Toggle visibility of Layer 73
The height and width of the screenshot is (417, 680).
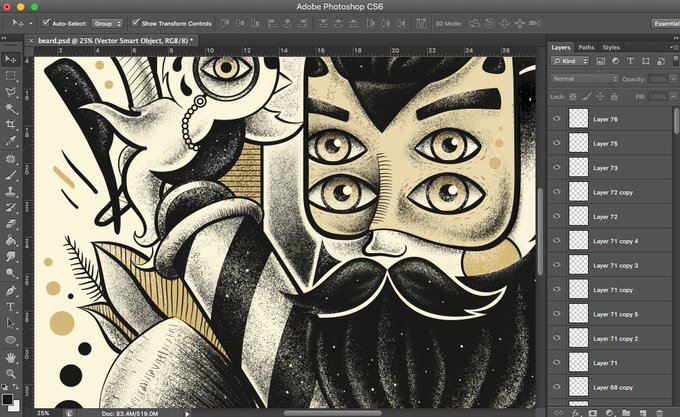557,167
